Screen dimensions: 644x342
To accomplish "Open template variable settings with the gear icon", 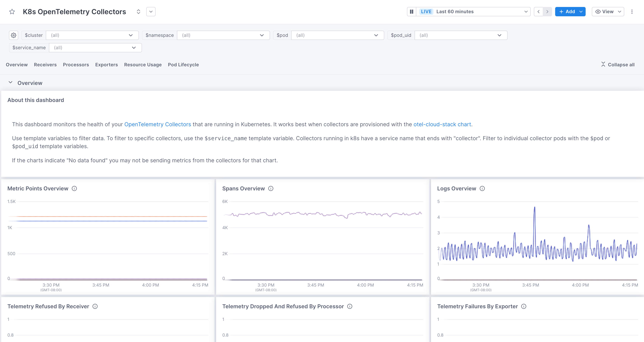I will (x=14, y=35).
